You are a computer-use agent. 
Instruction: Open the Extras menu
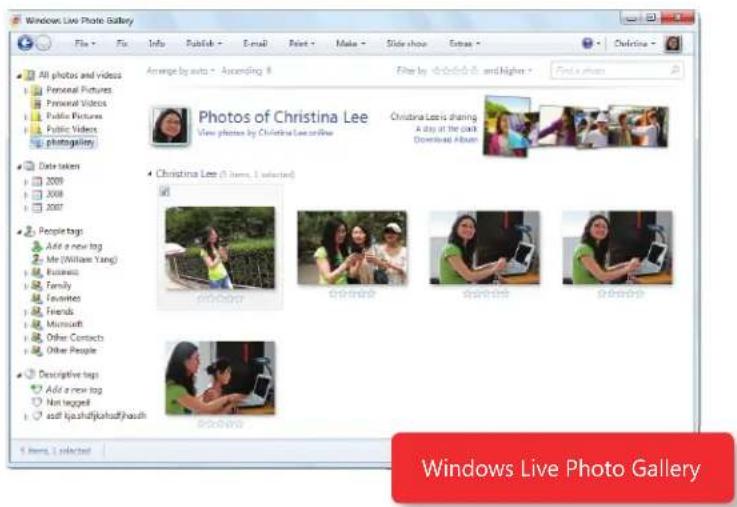tap(464, 43)
